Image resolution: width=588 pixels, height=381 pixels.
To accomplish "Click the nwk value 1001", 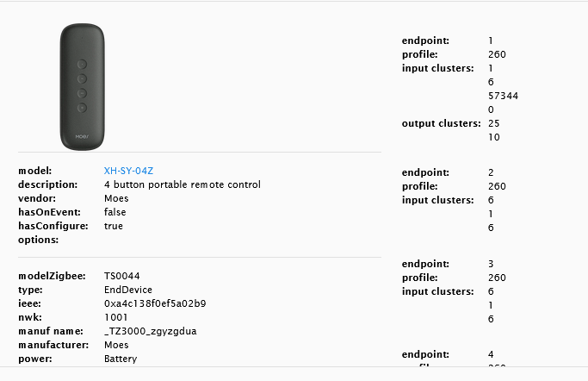I will pos(115,317).
